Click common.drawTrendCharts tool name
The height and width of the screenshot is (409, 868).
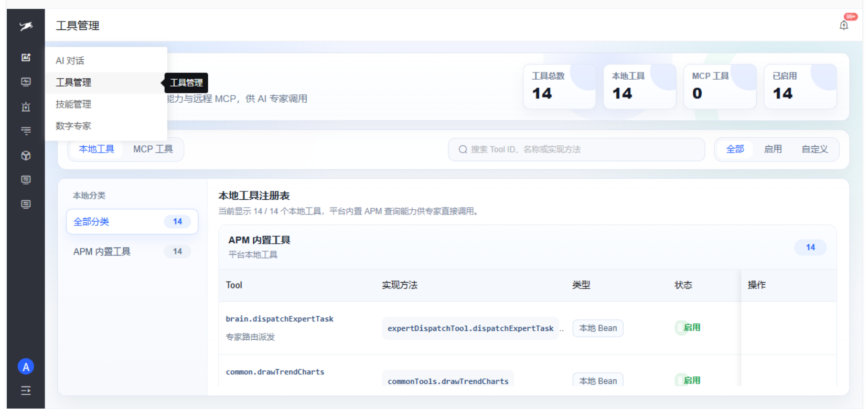click(275, 372)
